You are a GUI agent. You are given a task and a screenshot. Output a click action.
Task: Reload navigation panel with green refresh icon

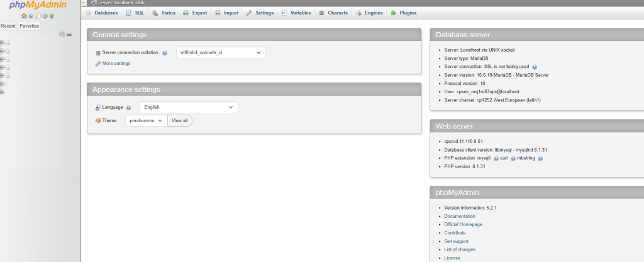pos(52,16)
